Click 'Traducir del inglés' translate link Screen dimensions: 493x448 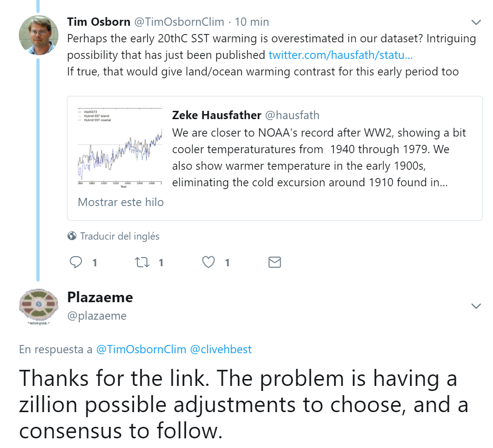[x=120, y=236]
